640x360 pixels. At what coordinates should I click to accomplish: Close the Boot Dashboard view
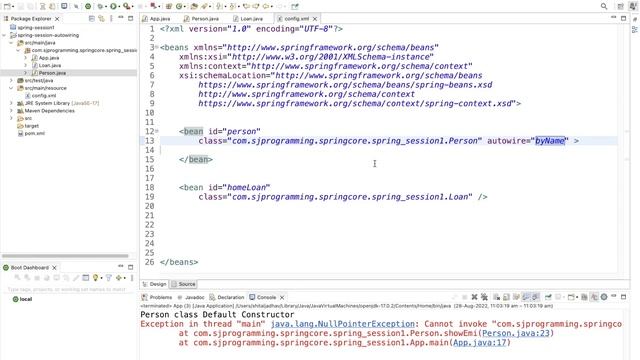click(54, 268)
